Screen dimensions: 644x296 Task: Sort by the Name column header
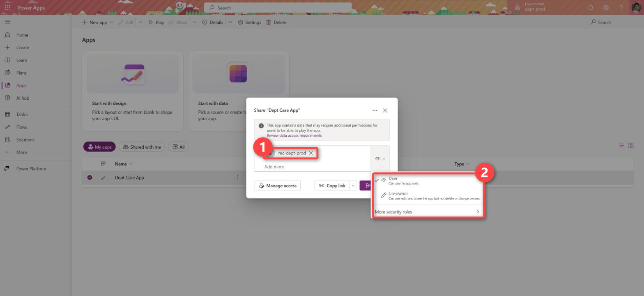[x=124, y=164]
